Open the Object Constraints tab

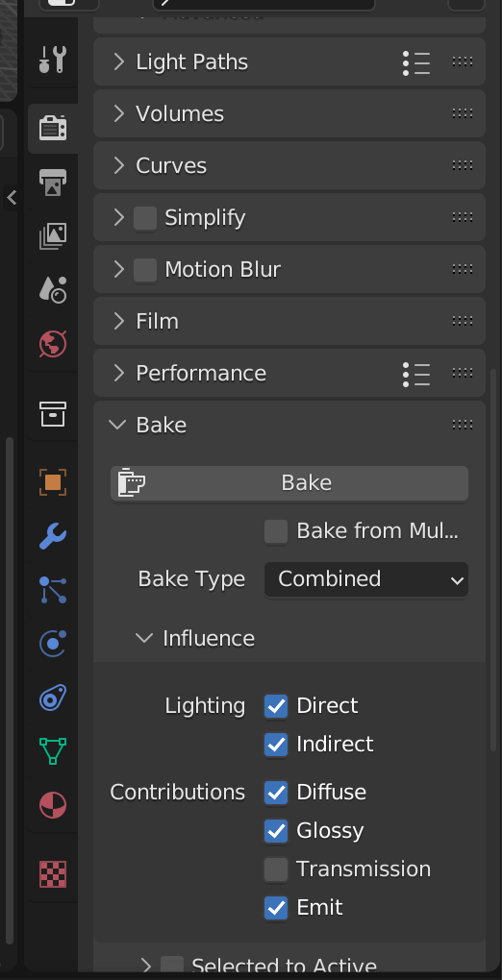[x=53, y=698]
